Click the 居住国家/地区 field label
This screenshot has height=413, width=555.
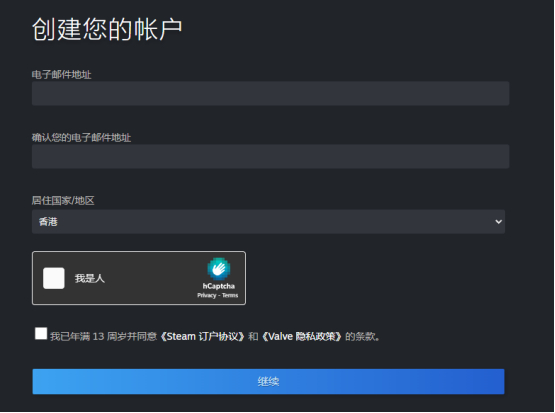pyautogui.click(x=63, y=201)
